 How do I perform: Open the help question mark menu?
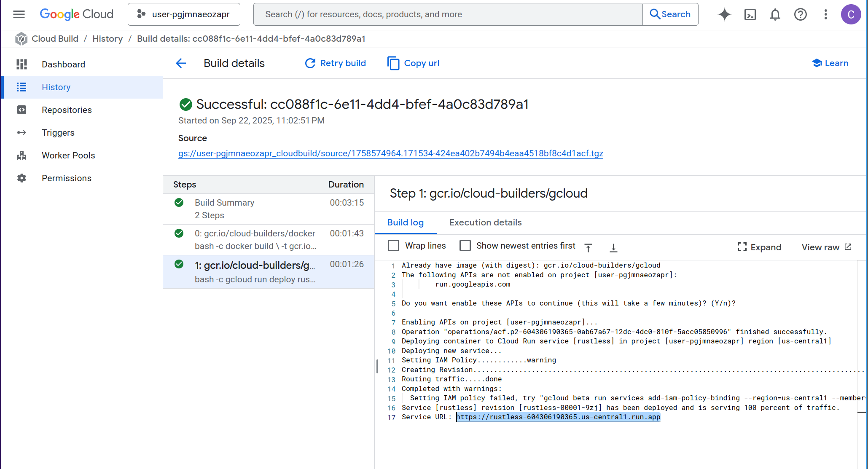click(800, 14)
